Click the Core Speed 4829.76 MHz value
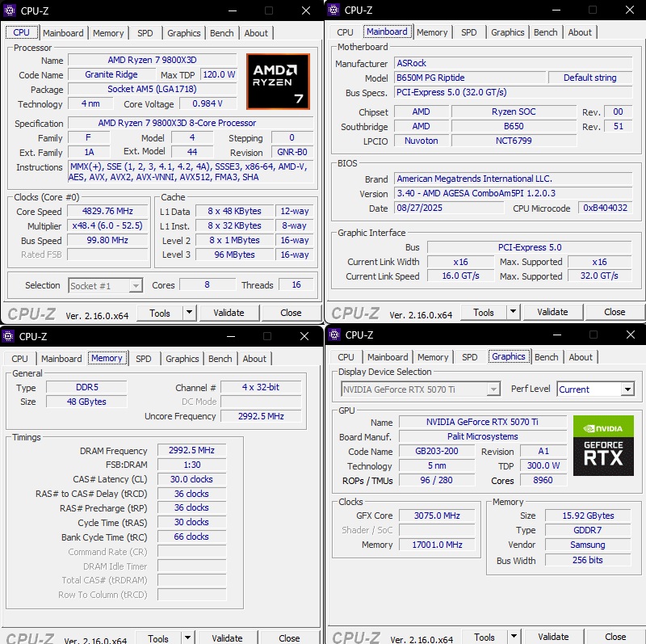646x644 pixels. [107, 211]
